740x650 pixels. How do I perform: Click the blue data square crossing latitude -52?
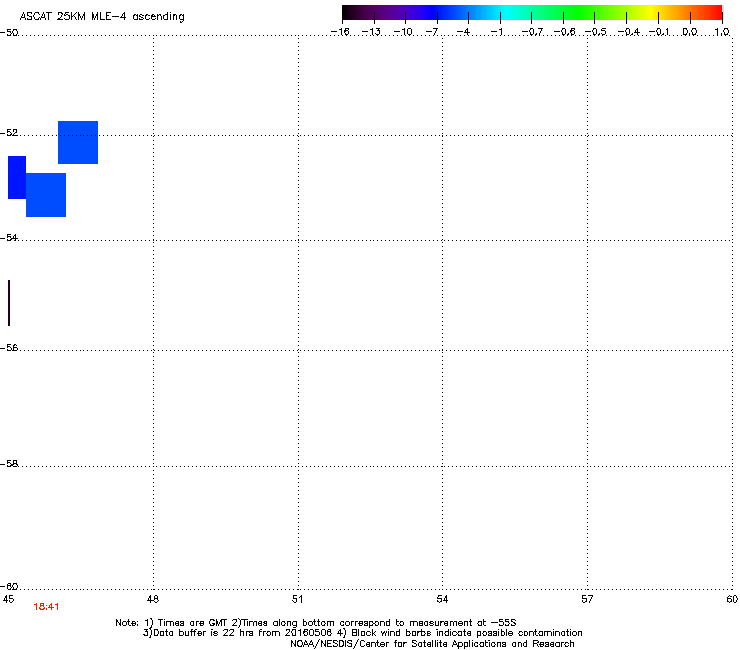point(78,143)
